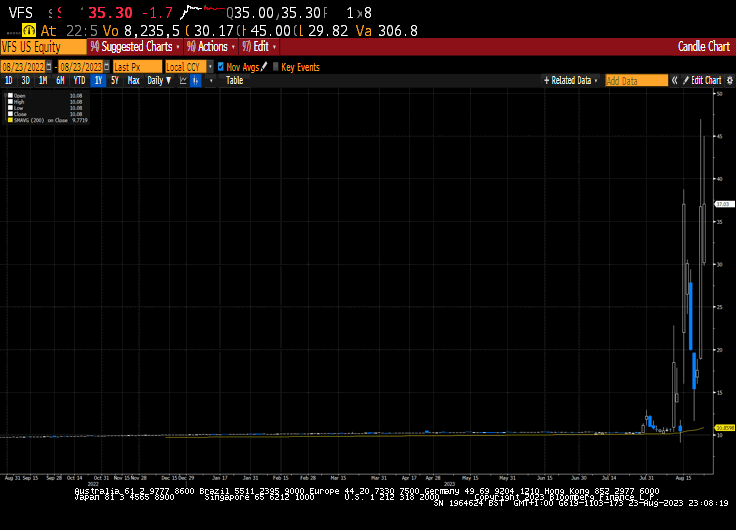Select the 3D range tab
Screen dimensions: 736x530
(x=25, y=81)
